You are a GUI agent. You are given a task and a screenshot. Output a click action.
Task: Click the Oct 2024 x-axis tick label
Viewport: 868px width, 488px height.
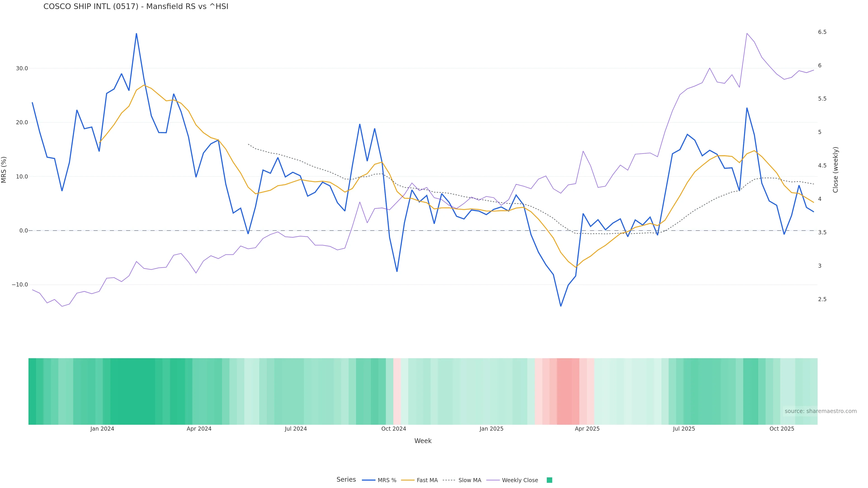click(x=394, y=429)
